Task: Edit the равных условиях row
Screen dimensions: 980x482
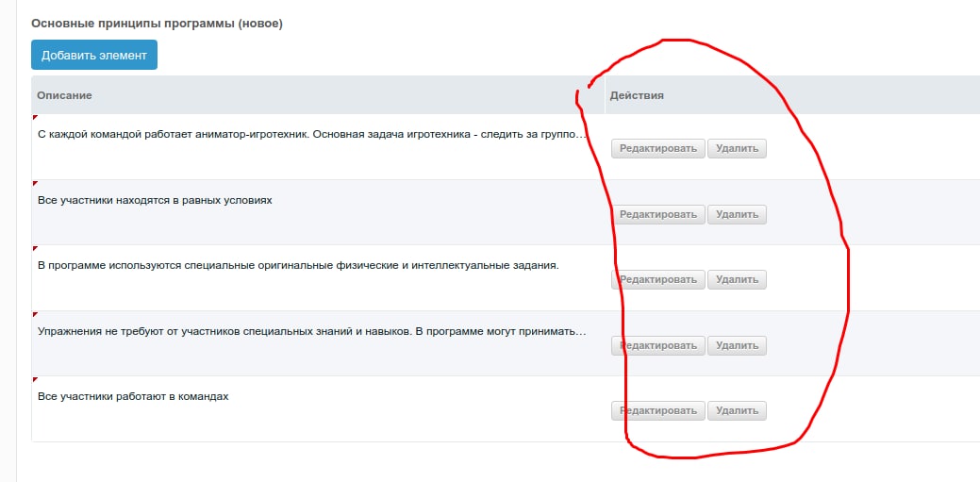Action: [658, 214]
